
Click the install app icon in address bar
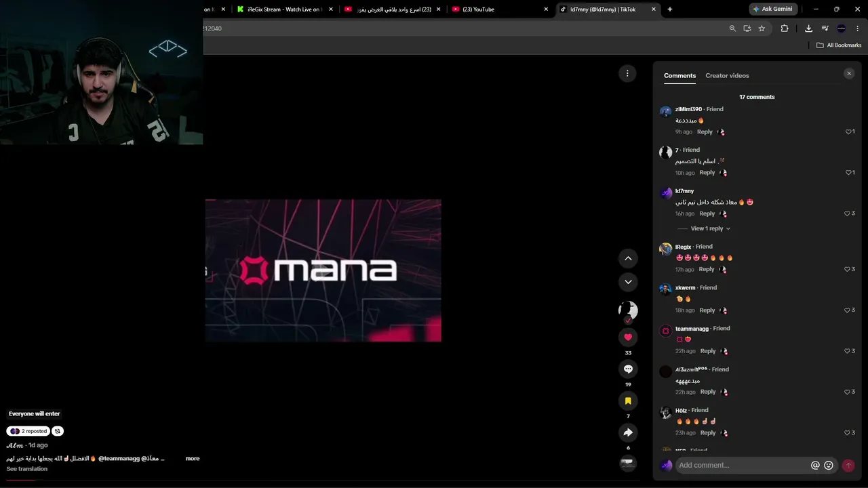747,28
